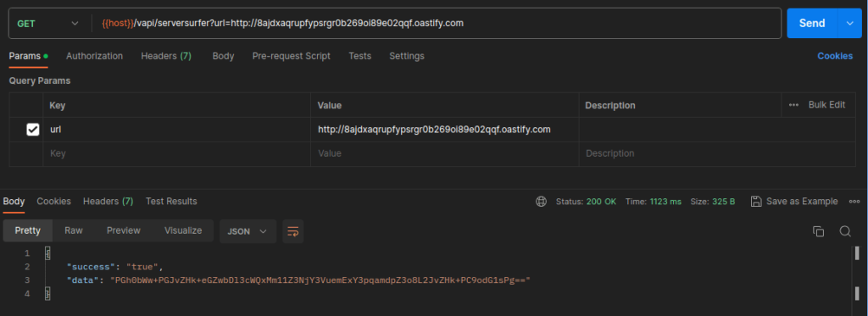Click the Cookies link
The width and height of the screenshot is (868, 316).
point(835,56)
